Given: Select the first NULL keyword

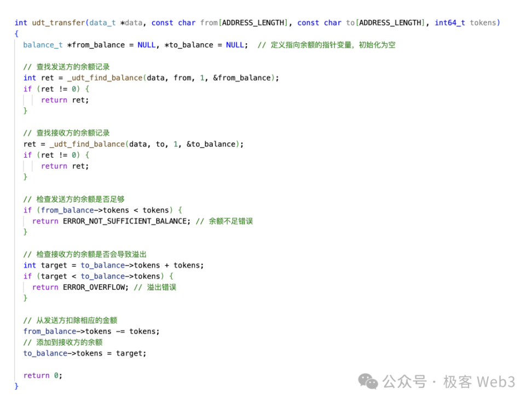Looking at the screenshot, I should tap(146, 44).
